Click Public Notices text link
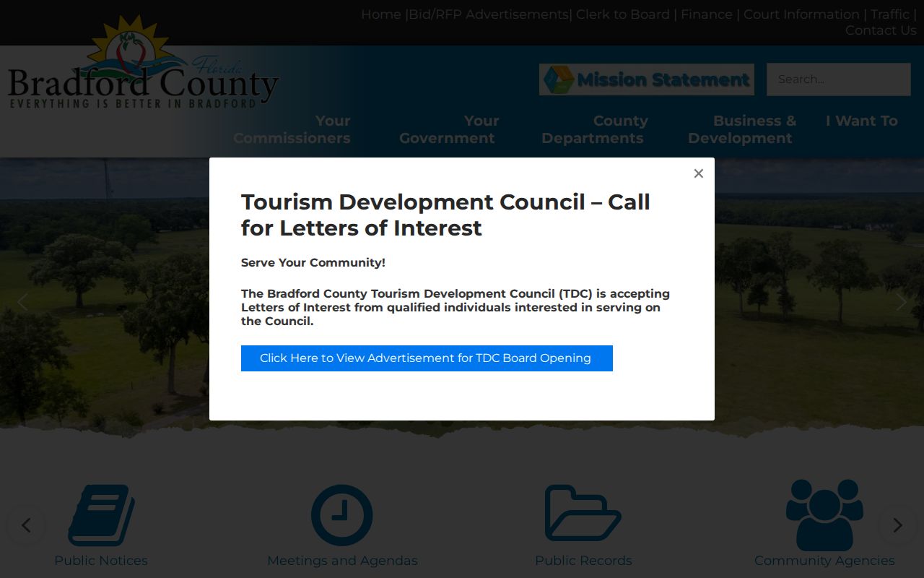The height and width of the screenshot is (578, 924). [101, 561]
